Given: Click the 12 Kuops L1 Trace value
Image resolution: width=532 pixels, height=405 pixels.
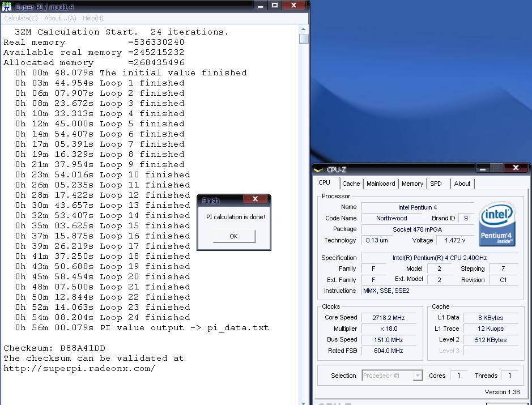Looking at the screenshot, I should 491,329.
